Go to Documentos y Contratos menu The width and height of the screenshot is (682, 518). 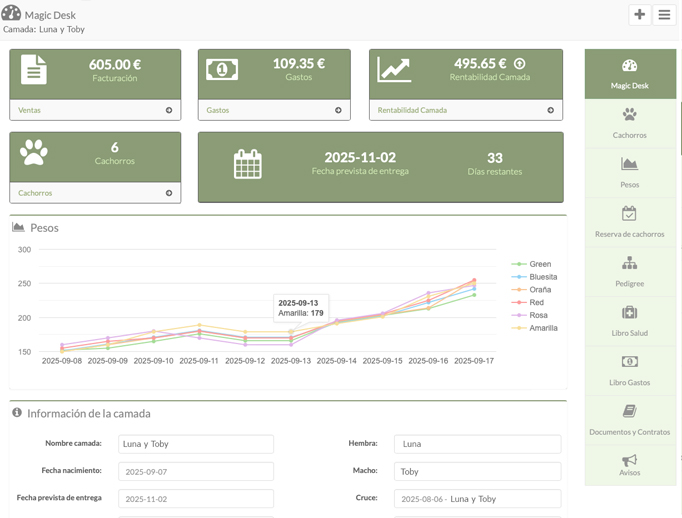pos(629,419)
